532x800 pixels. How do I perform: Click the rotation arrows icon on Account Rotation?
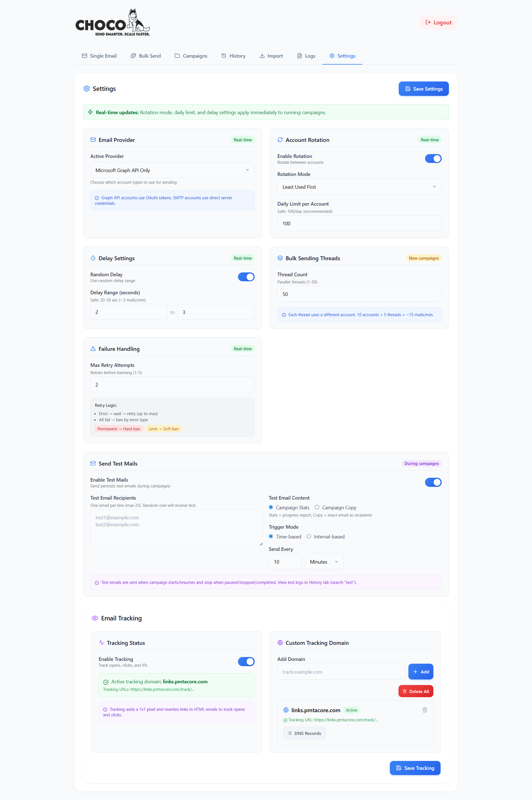(280, 140)
